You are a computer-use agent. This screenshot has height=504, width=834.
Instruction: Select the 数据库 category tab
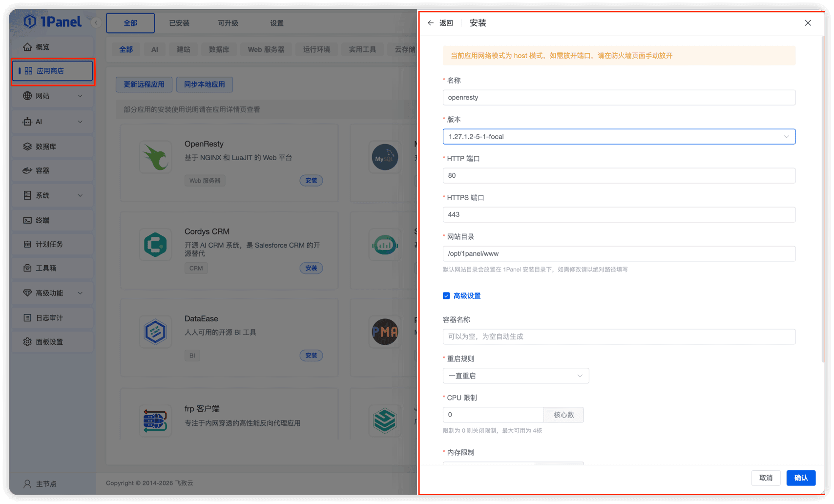219,49
